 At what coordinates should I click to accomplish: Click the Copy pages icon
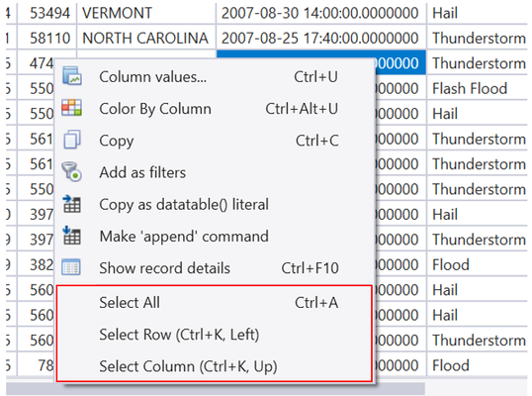click(x=72, y=140)
